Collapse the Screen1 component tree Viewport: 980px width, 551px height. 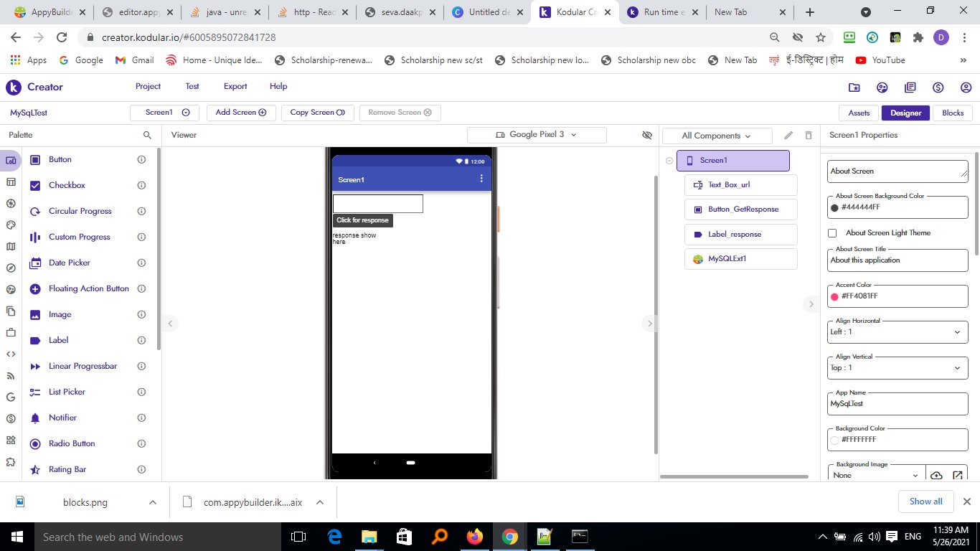point(669,161)
